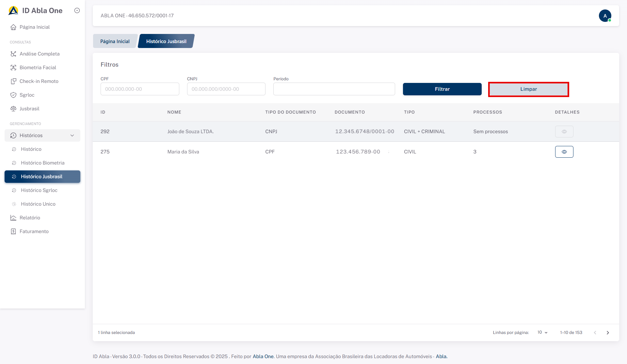The height and width of the screenshot is (364, 627).
Task: Open Biometria Facial from the sidebar
Action: (38, 68)
